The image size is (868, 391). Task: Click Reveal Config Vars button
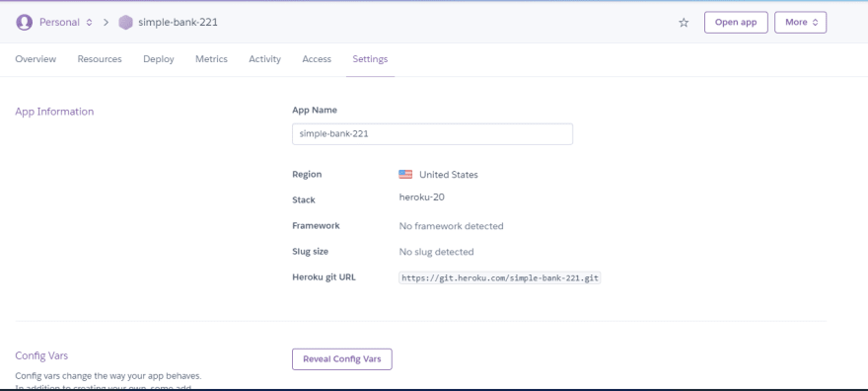[342, 358]
